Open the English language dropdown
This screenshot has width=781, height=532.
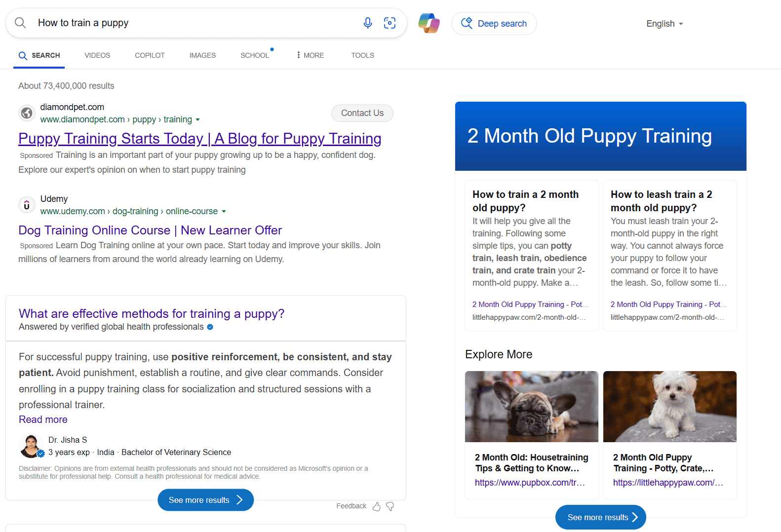[x=664, y=24]
